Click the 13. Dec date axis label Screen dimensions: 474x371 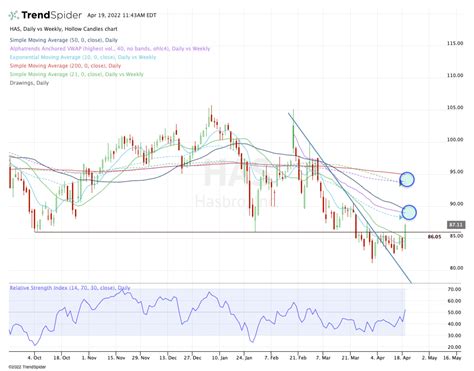(168, 358)
